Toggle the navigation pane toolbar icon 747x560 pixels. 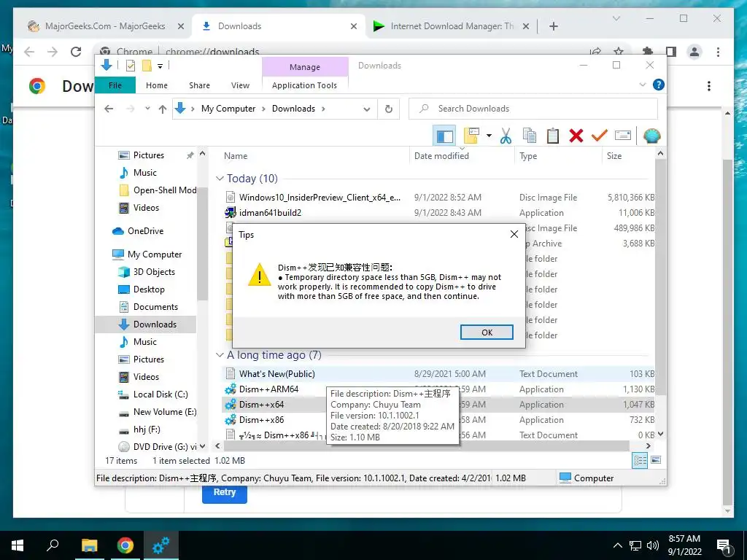click(x=444, y=136)
